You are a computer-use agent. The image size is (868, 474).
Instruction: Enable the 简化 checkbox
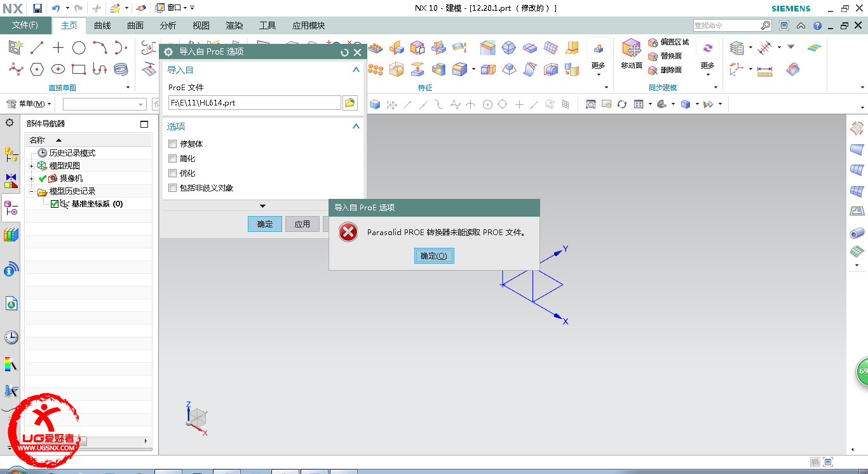(x=172, y=159)
